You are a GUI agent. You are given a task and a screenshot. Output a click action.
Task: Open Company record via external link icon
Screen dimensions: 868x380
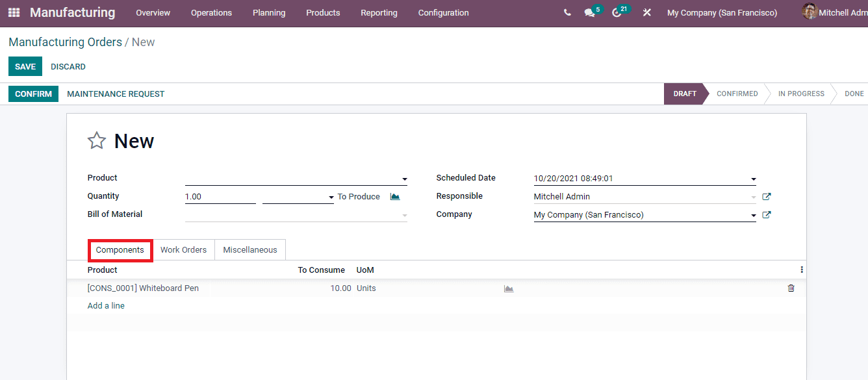pos(767,214)
